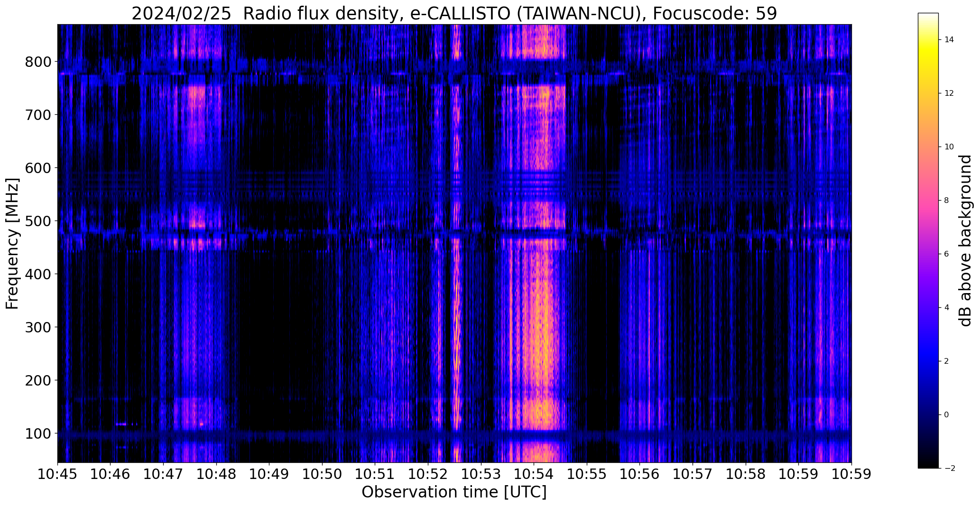The height and width of the screenshot is (506, 980).
Task: Click the 'Frequency [MHz]' y-axis label
Action: click(x=13, y=244)
